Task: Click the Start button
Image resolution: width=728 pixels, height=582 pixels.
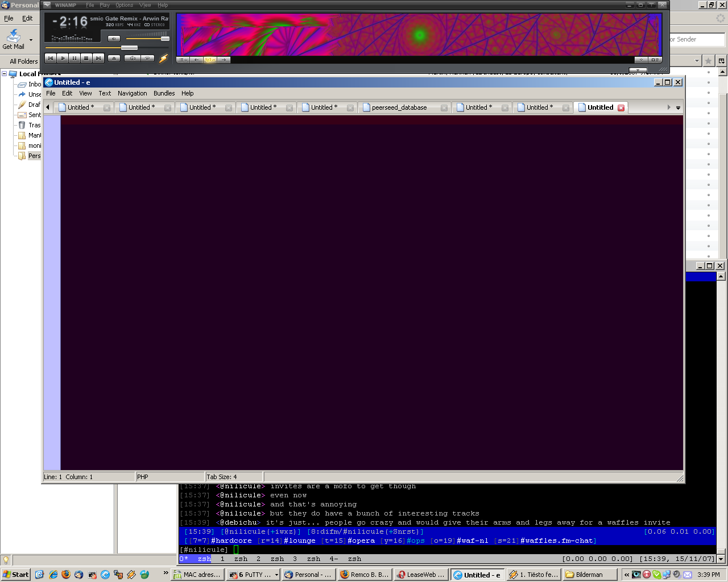Action: [x=15, y=575]
